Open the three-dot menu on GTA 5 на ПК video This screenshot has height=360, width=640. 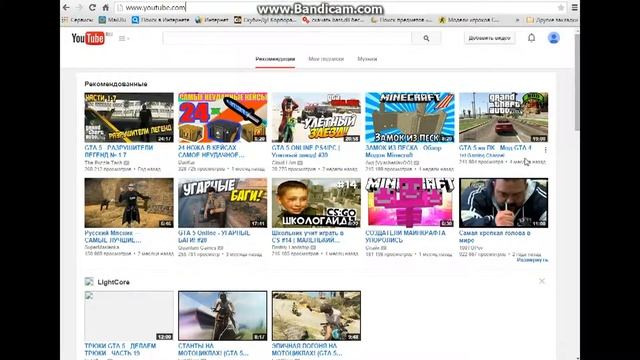tap(545, 150)
